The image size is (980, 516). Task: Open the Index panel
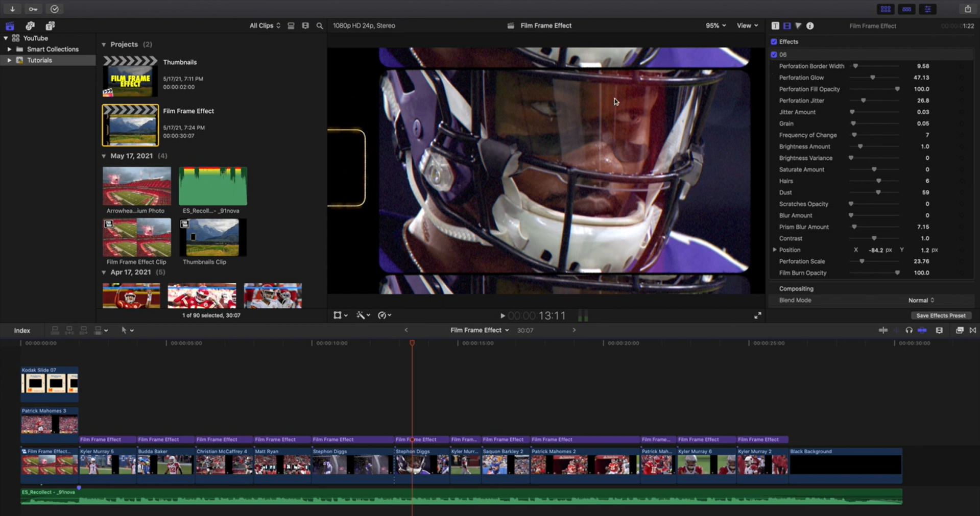point(22,330)
